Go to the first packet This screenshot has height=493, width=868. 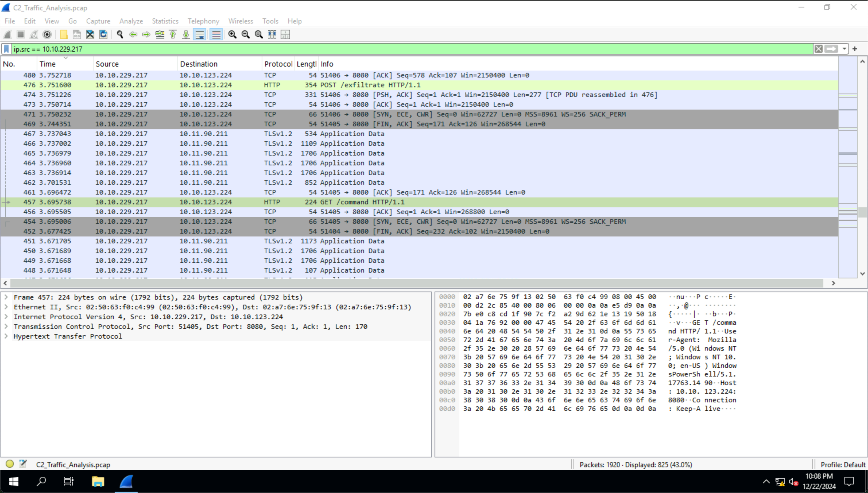point(173,34)
